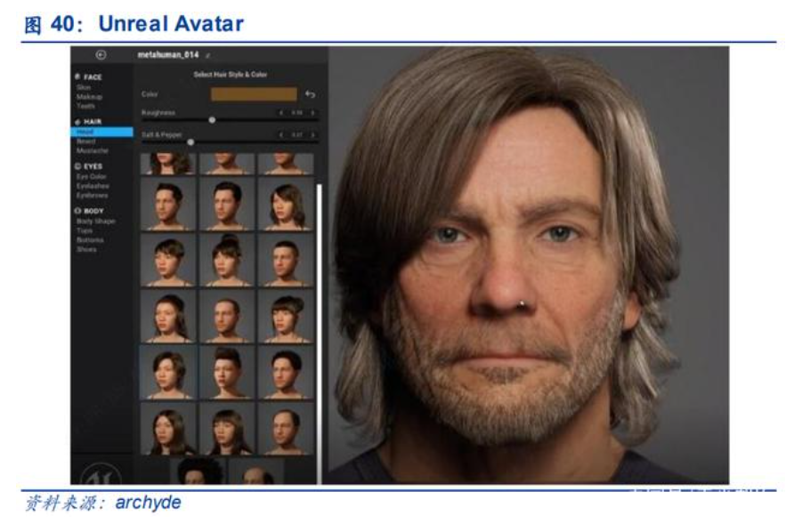Go to Makeup under Face
The height and width of the screenshot is (532, 794).
tap(88, 97)
